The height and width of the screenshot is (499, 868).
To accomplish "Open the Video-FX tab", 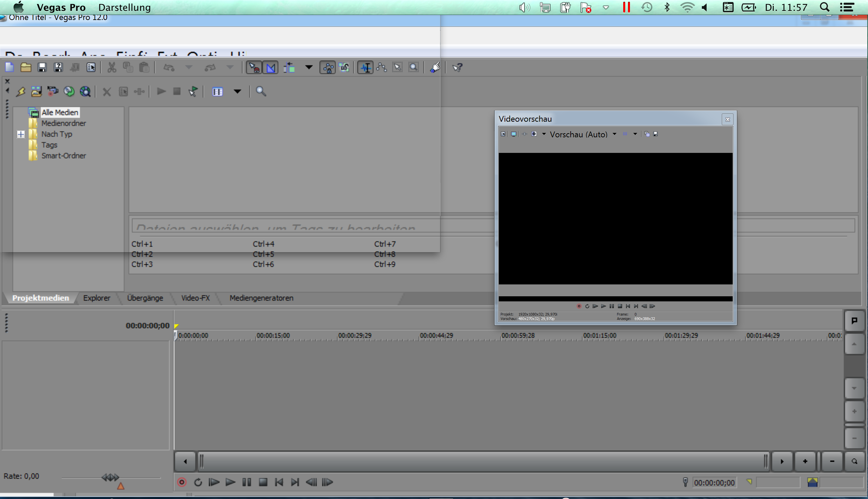I will (x=195, y=298).
